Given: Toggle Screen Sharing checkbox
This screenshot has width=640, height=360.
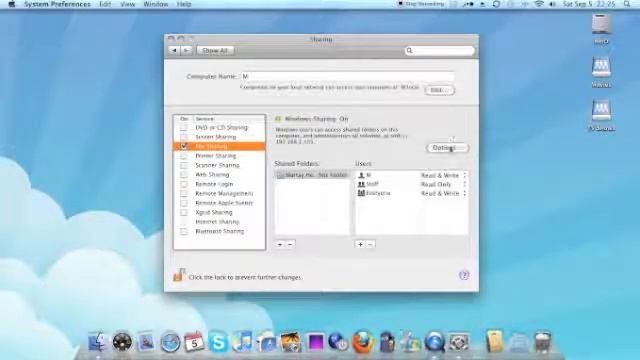Looking at the screenshot, I should tap(184, 137).
